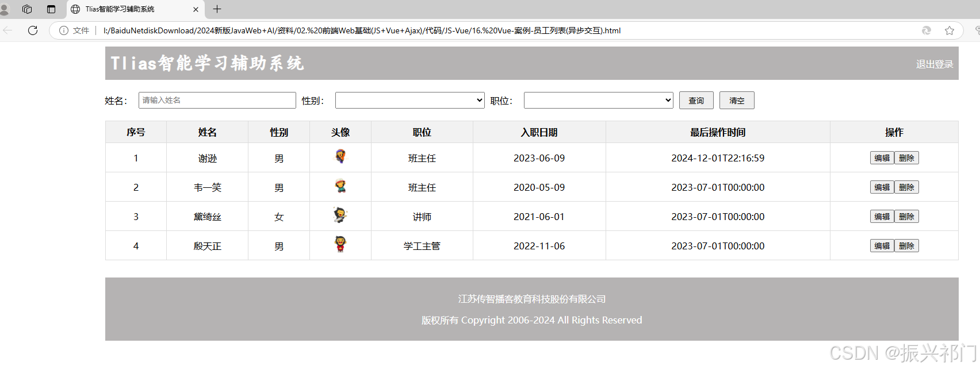980x370 pixels.
Task: Select the Tlias智能学习辅助系统 browser tab
Action: click(135, 9)
